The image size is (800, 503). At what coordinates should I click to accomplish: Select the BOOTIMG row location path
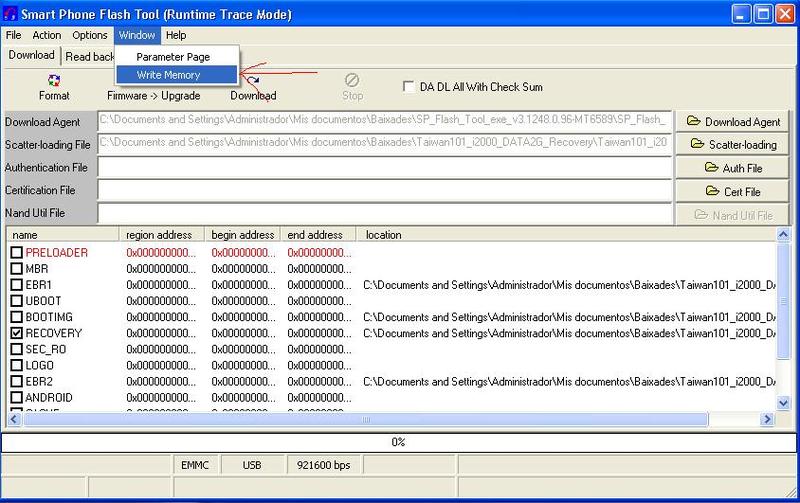coord(569,317)
